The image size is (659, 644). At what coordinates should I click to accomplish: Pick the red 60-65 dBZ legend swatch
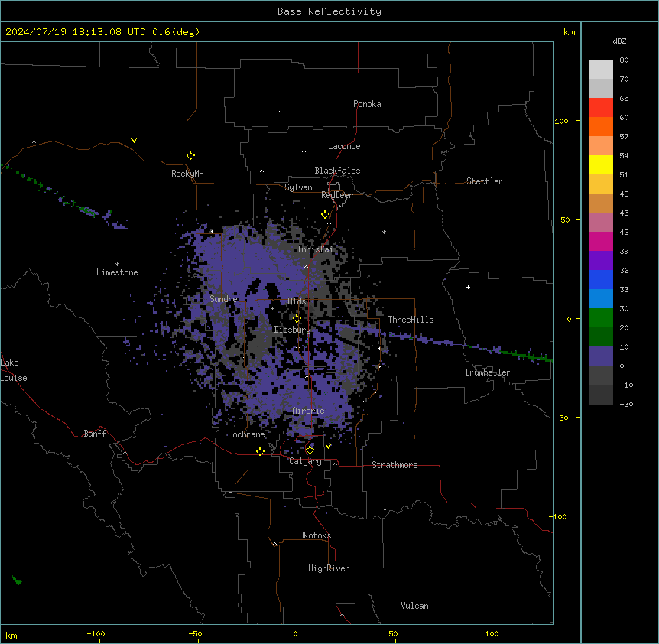pos(601,107)
